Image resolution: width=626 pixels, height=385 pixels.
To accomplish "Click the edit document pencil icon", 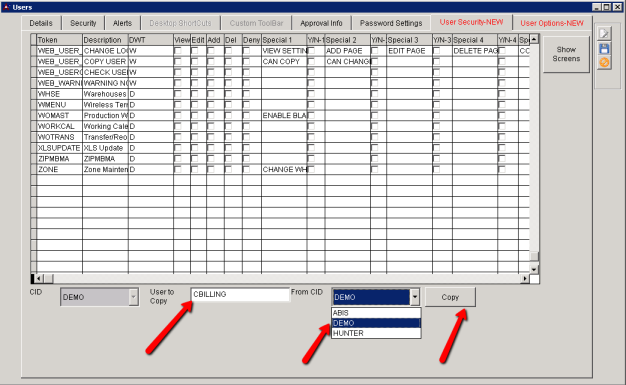I will pos(604,34).
